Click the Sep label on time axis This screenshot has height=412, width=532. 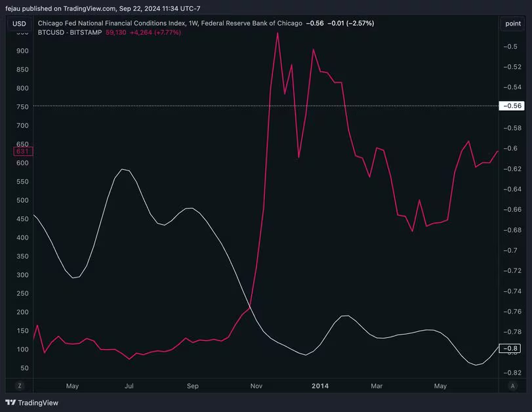pos(192,386)
